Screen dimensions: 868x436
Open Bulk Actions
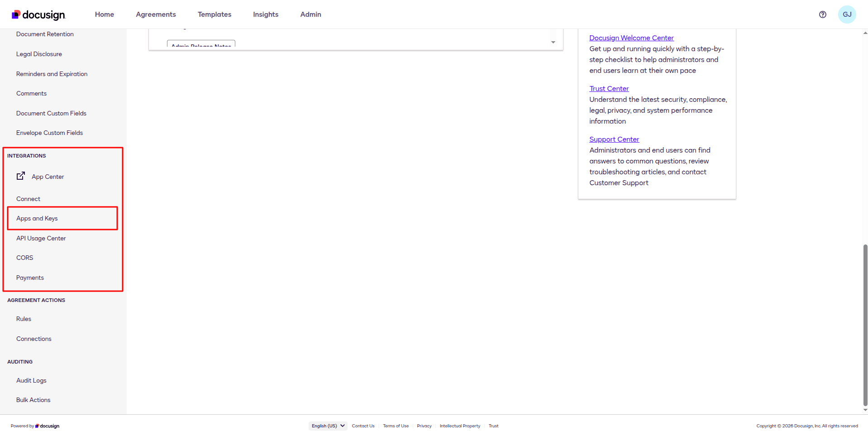33,400
